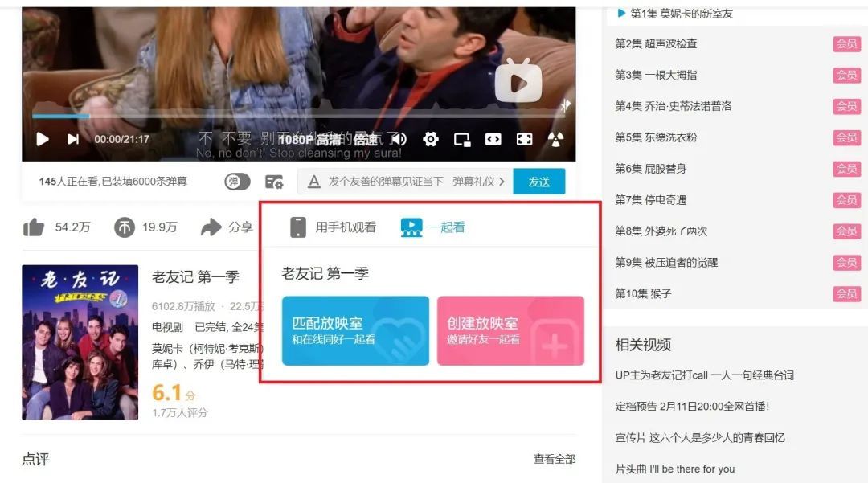Click 会员 badge on 第8集 row
This screenshot has height=483, width=868.
847,231
